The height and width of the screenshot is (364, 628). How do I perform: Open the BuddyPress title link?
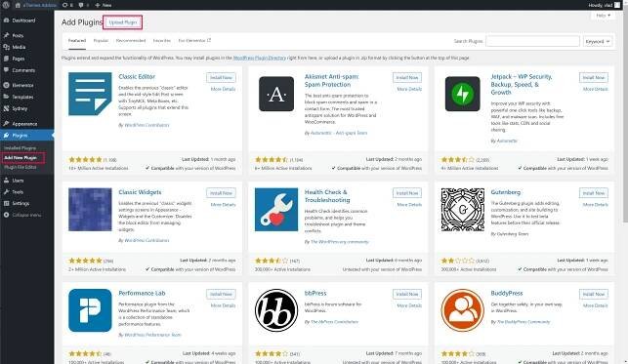click(x=507, y=293)
